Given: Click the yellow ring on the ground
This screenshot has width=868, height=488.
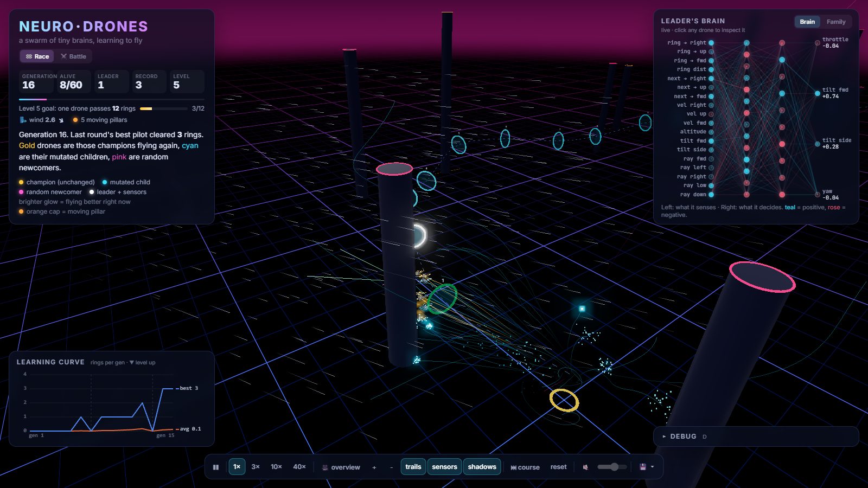Looking at the screenshot, I should tap(564, 400).
